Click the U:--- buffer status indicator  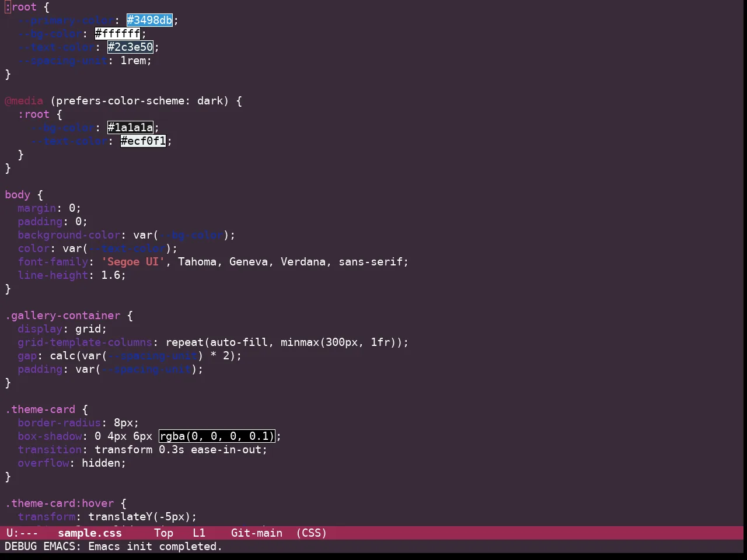click(x=22, y=533)
